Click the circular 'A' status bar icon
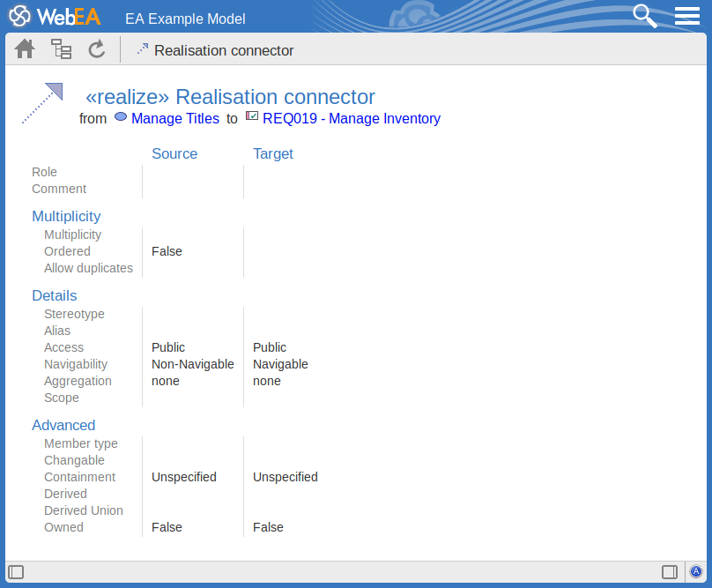The height and width of the screenshot is (588, 712). click(x=695, y=572)
